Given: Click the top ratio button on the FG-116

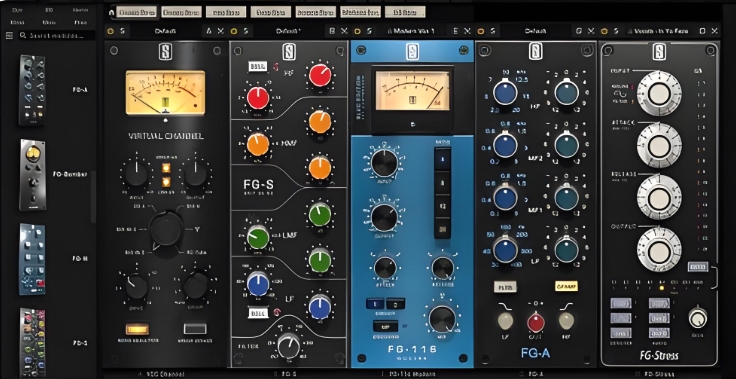Looking at the screenshot, I should [442, 159].
